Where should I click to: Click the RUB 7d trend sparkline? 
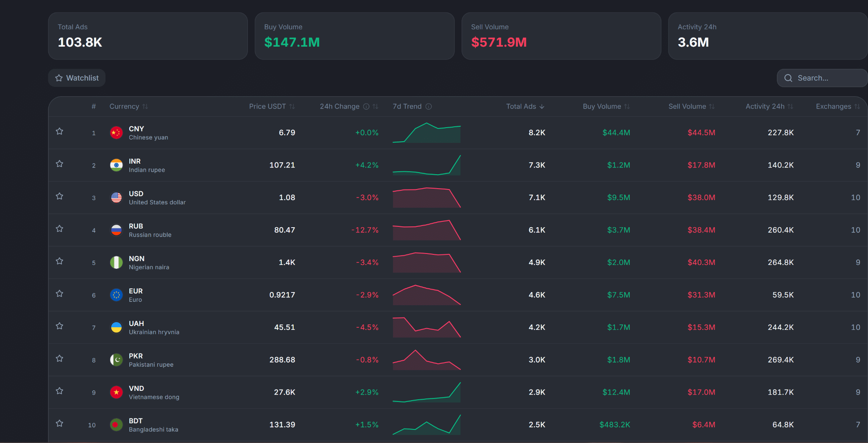coord(426,230)
